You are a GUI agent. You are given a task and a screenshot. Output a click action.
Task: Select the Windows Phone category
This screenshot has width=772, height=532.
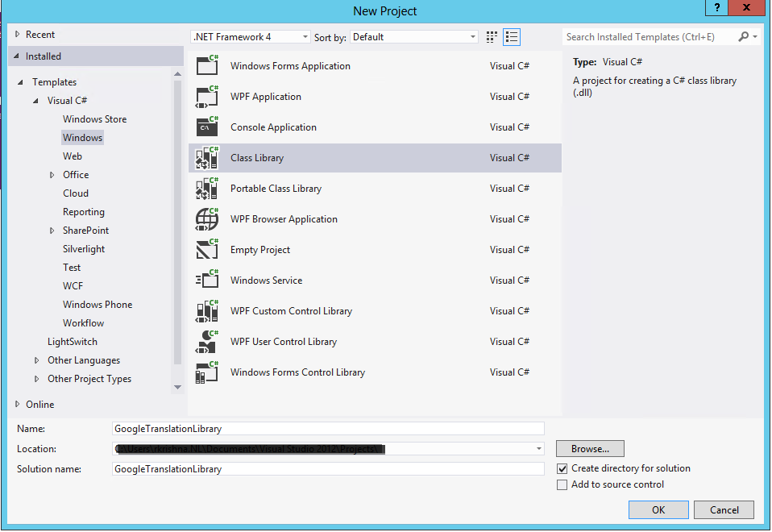[97, 304]
